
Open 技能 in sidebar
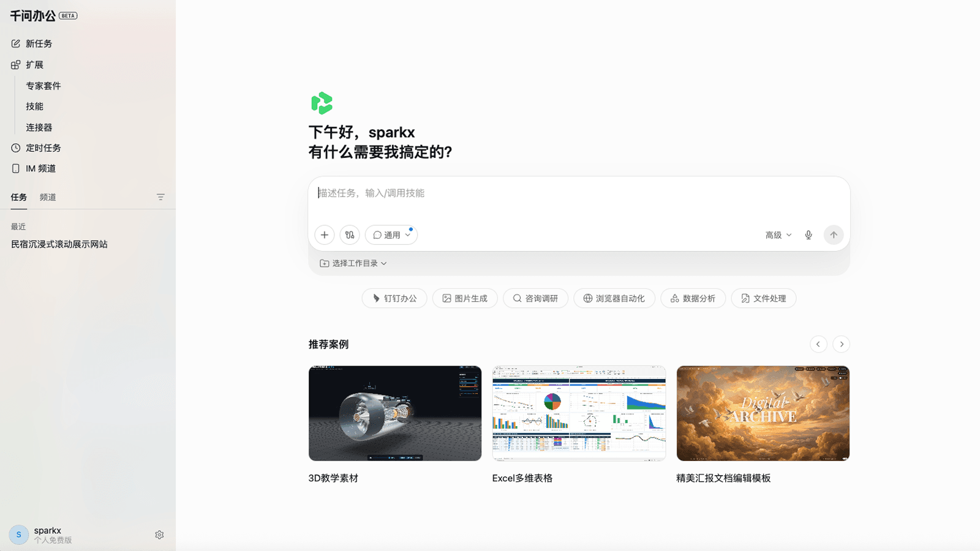34,107
